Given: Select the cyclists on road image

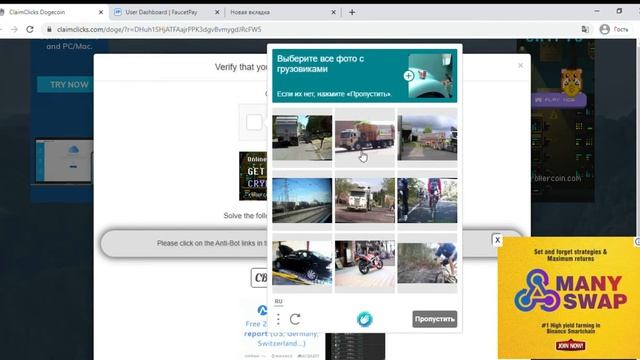Looking at the screenshot, I should click(427, 200).
